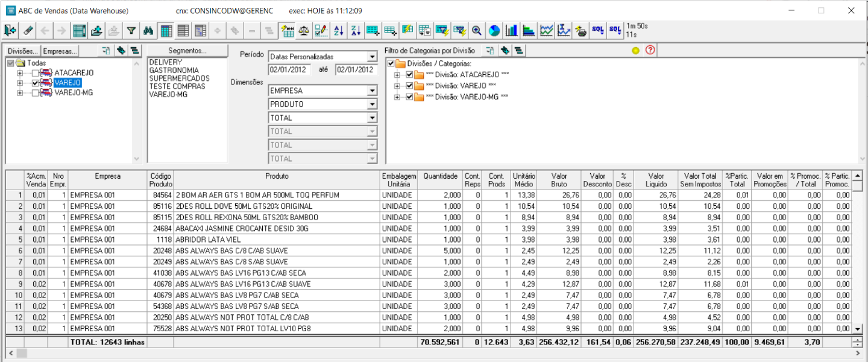Screen dimensions: 868x362
Task: Open the Período dropdown list
Action: (372, 57)
